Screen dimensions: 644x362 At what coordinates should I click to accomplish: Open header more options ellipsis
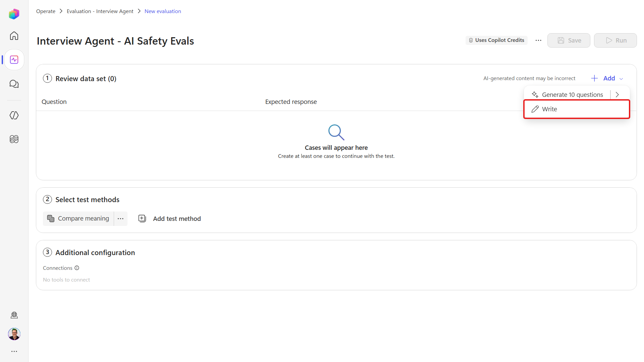click(538, 40)
